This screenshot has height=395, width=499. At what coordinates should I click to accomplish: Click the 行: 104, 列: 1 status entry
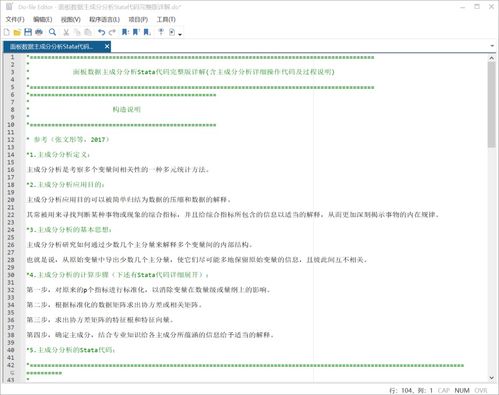(410, 390)
